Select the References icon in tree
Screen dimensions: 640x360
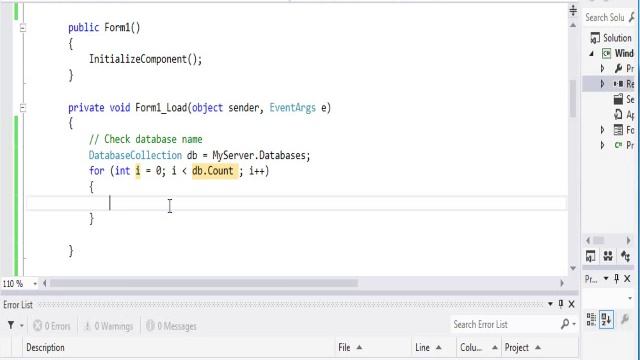(x=618, y=84)
